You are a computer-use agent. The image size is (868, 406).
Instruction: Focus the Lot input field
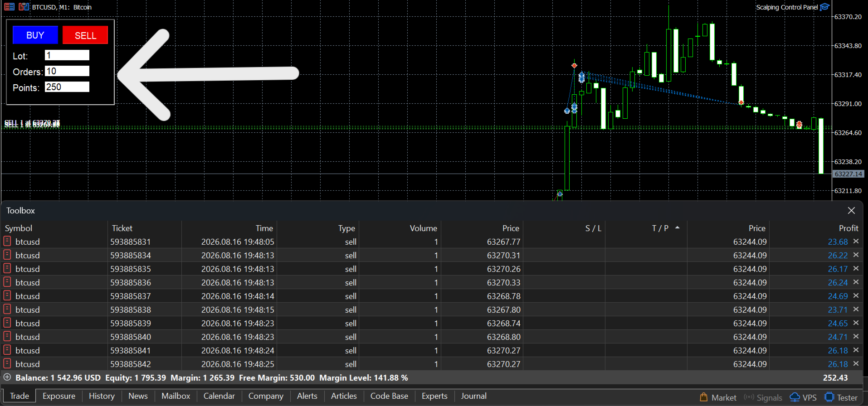click(67, 55)
